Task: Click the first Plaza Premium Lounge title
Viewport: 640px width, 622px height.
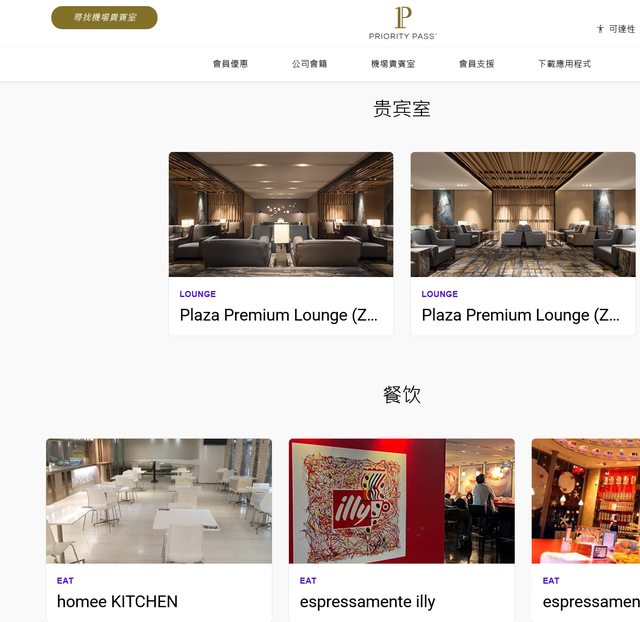Action: (278, 315)
